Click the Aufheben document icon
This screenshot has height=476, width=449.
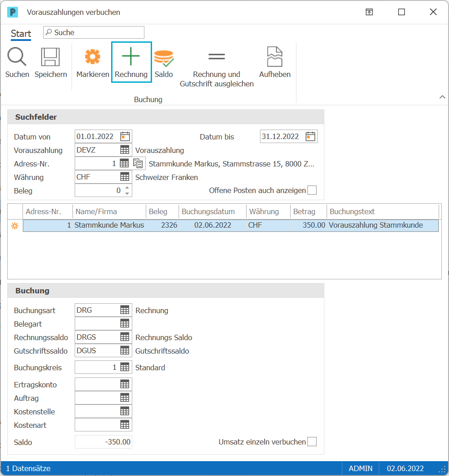tap(275, 57)
